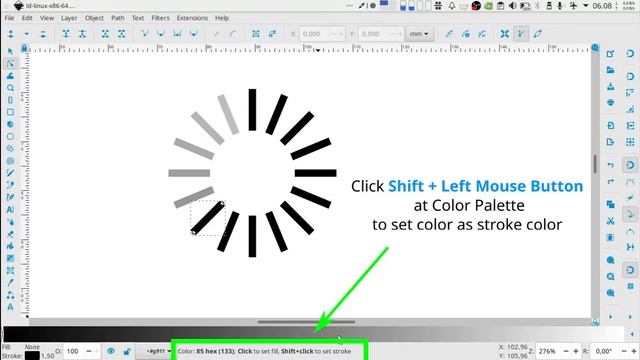Select the Rectangle tool
The height and width of the screenshot is (360, 640).
click(x=10, y=112)
